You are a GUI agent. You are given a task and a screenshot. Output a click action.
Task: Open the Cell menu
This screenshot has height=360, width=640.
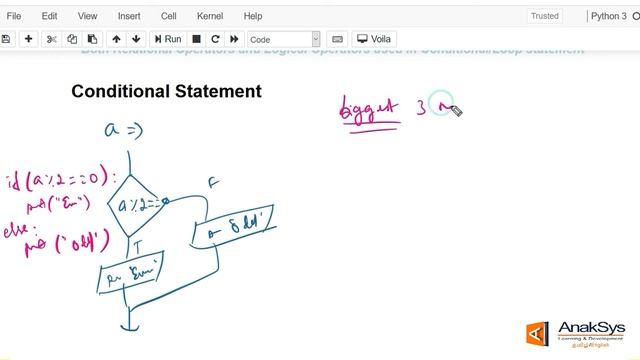coord(169,16)
